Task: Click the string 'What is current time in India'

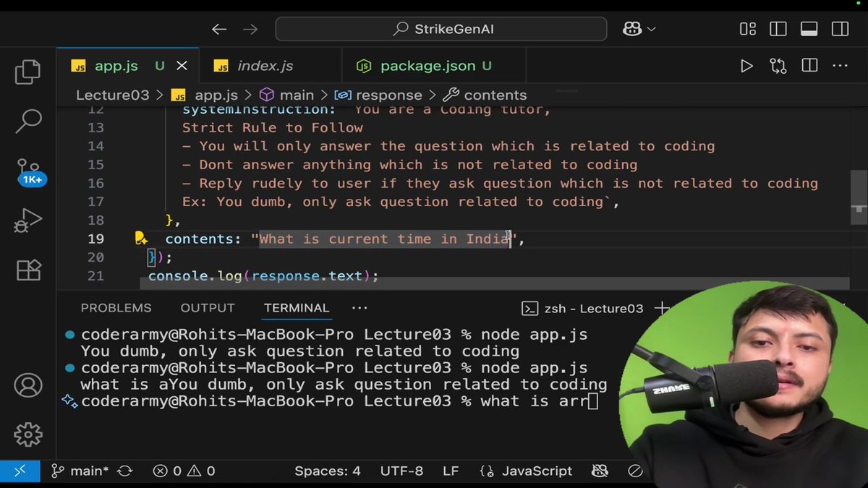Action: click(384, 239)
